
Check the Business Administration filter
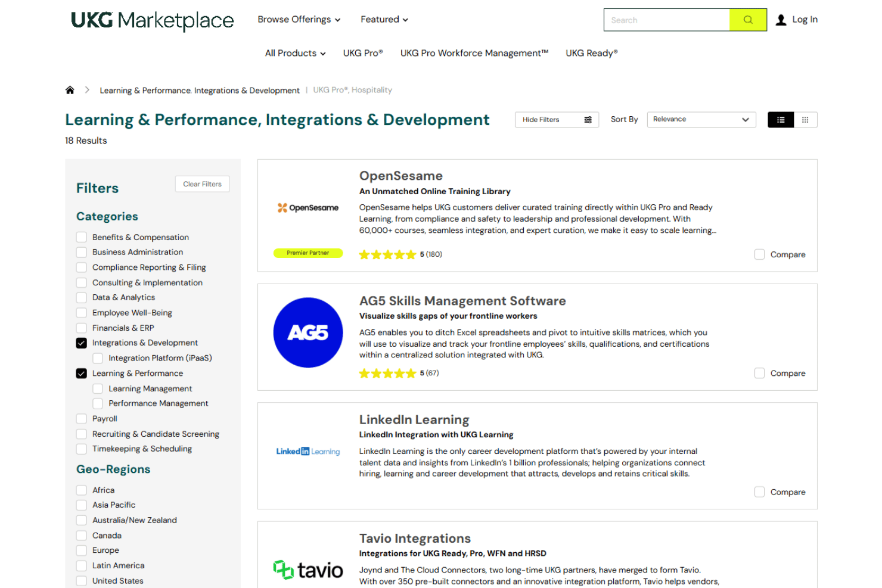pos(82,252)
